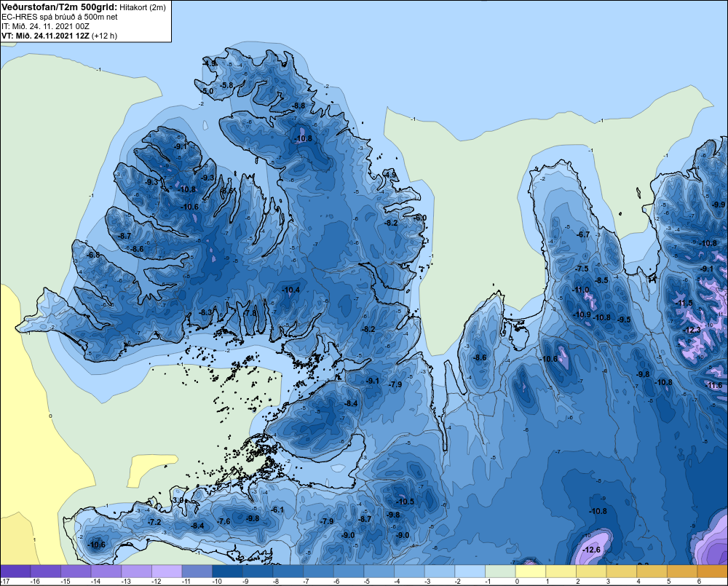Click the valid time "VT: Mið. 24.11.2021 12Z"
Viewport: 728px width, 586px height.
click(45, 36)
